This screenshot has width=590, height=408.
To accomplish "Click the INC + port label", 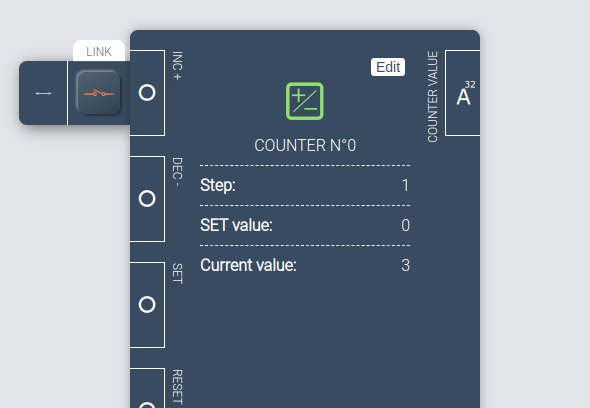I will pos(177,66).
